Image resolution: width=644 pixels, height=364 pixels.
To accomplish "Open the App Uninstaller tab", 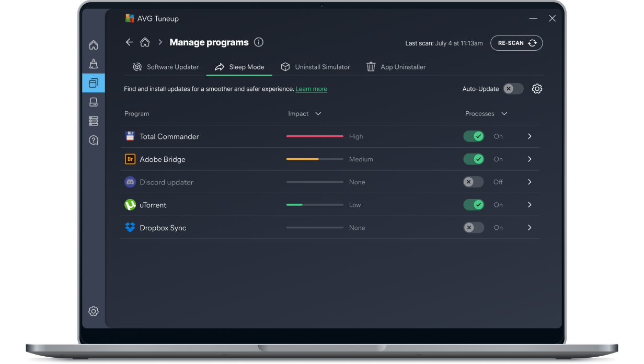I will (396, 67).
